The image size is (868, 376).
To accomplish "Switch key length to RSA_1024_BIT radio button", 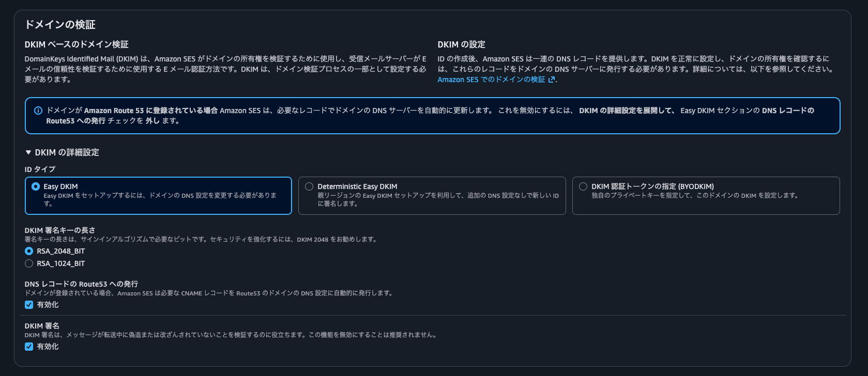I will coord(29,263).
